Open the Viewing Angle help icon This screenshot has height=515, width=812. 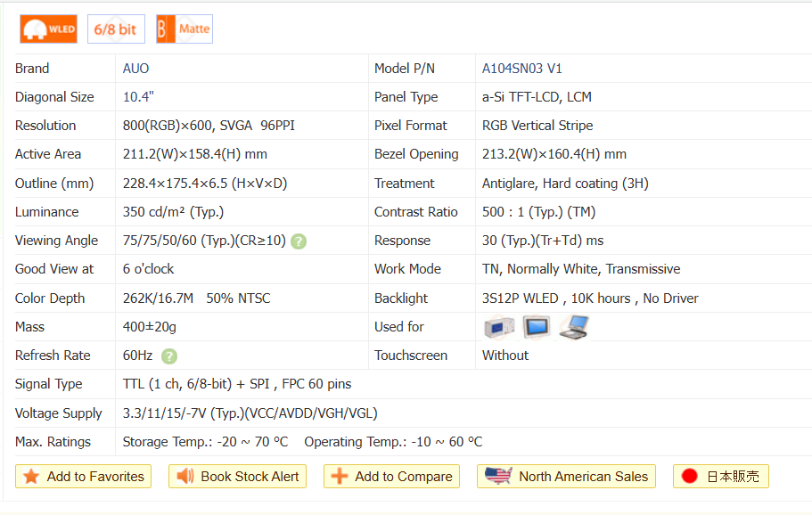coord(299,241)
